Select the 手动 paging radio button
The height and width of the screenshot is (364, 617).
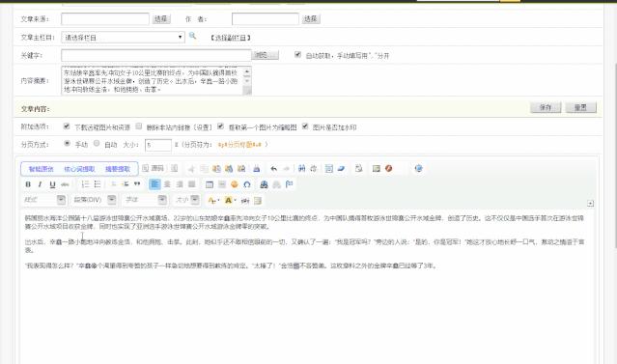[67, 144]
